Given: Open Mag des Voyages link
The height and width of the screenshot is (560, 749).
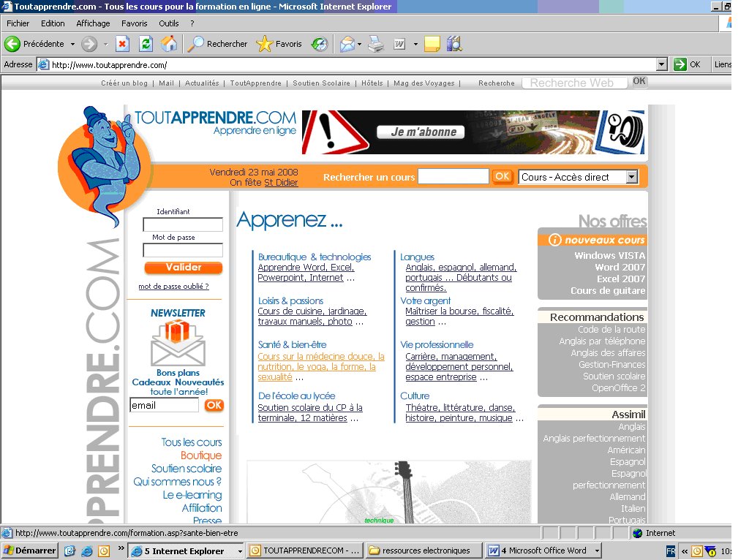Looking at the screenshot, I should point(424,83).
